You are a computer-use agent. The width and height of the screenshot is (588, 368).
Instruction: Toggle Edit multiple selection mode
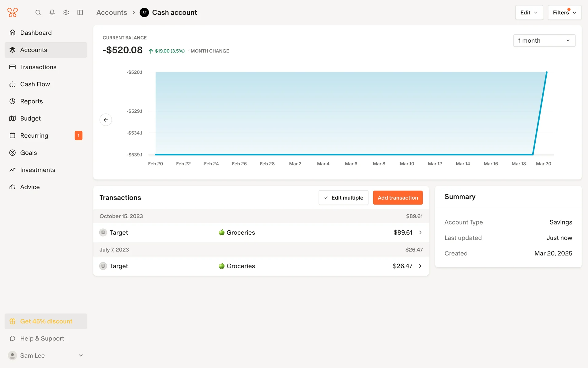click(343, 198)
